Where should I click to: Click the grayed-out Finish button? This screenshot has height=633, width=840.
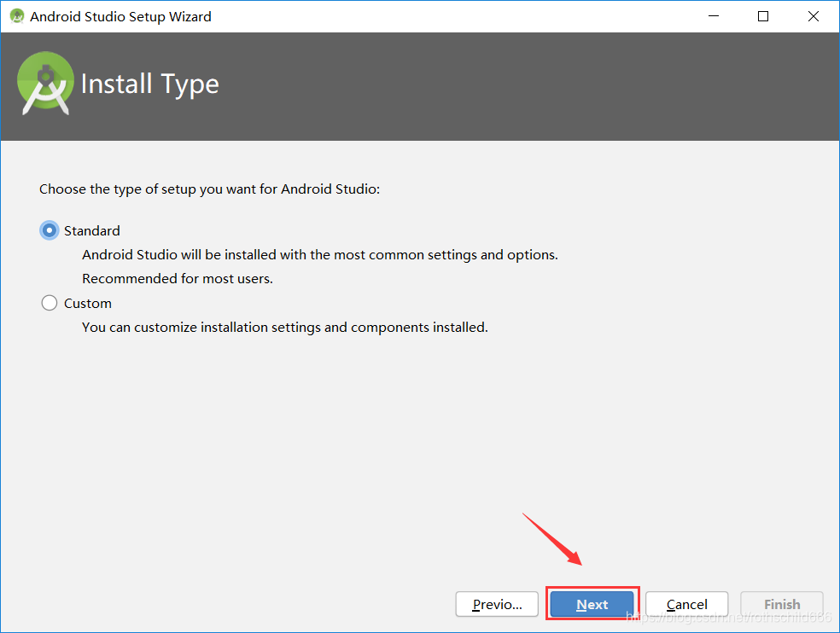782,604
